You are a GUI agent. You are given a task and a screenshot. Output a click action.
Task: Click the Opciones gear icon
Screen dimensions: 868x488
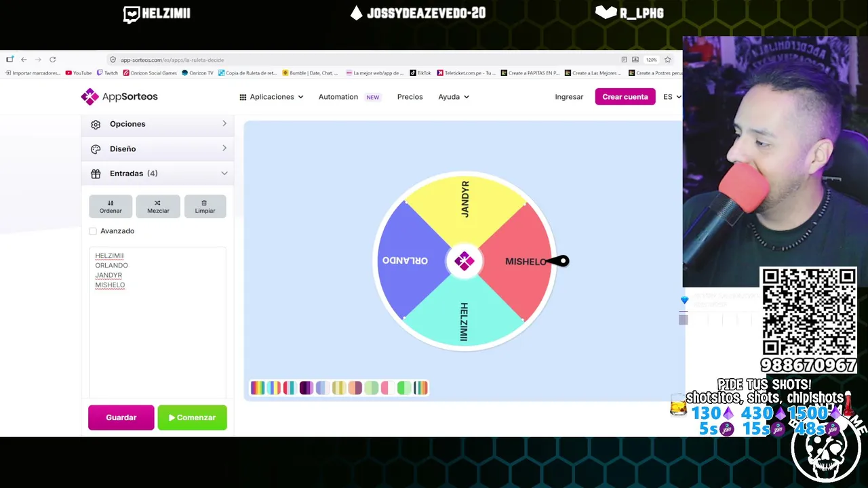click(x=96, y=124)
